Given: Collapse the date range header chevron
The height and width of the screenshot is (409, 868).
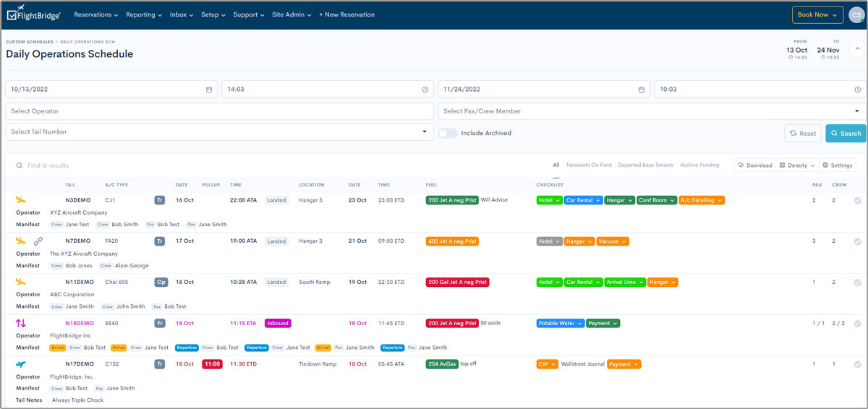Looking at the screenshot, I should (x=857, y=50).
